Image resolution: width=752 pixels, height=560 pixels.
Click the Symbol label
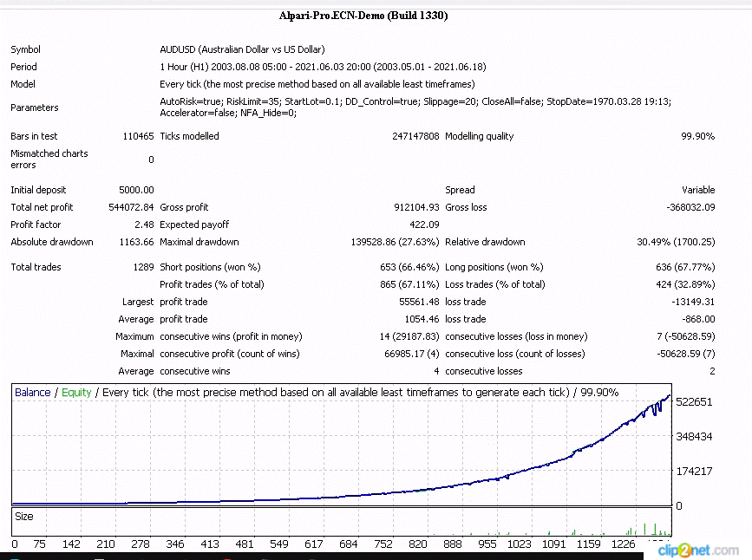[25, 49]
